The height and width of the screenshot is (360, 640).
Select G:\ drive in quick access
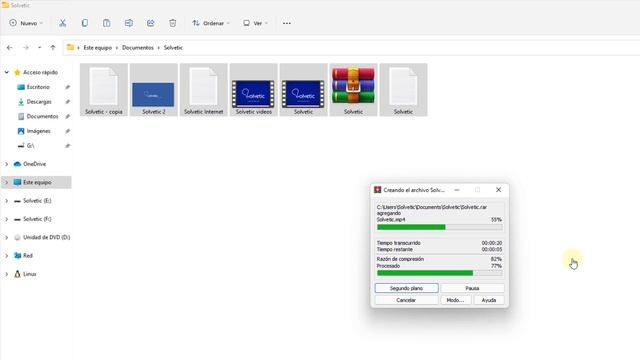30,146
